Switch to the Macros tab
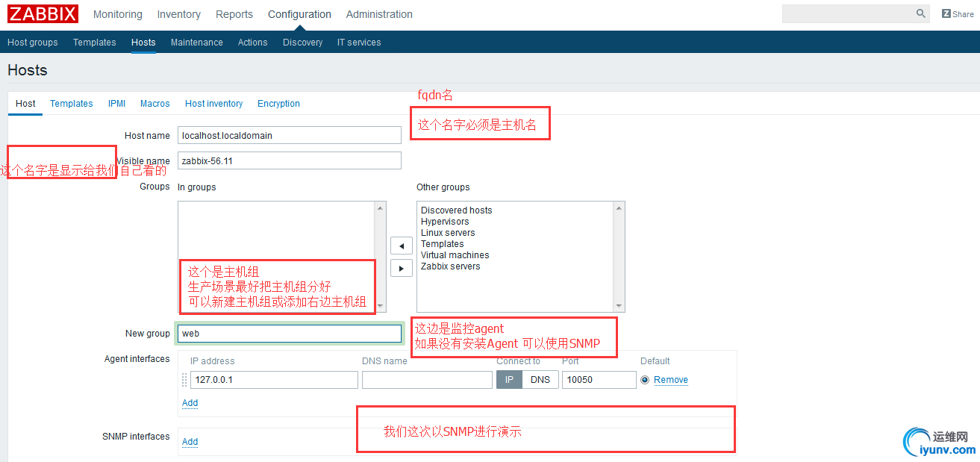This screenshot has width=980, height=462. pyautogui.click(x=155, y=104)
